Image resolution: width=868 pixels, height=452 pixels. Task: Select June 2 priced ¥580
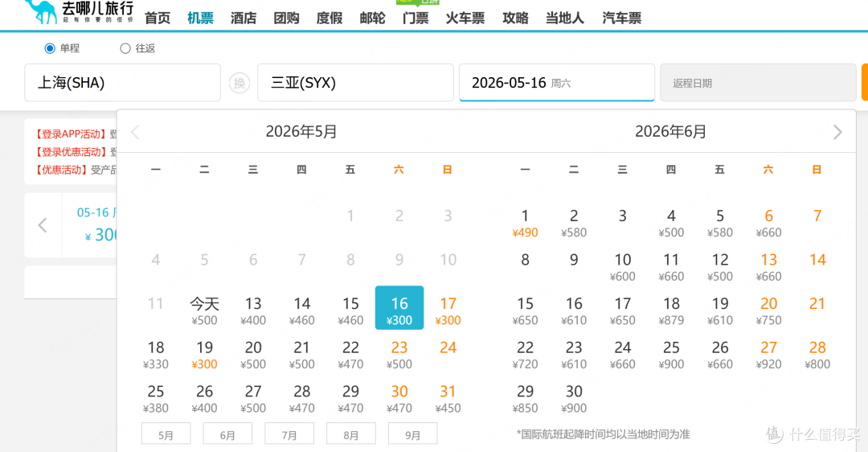(x=574, y=223)
